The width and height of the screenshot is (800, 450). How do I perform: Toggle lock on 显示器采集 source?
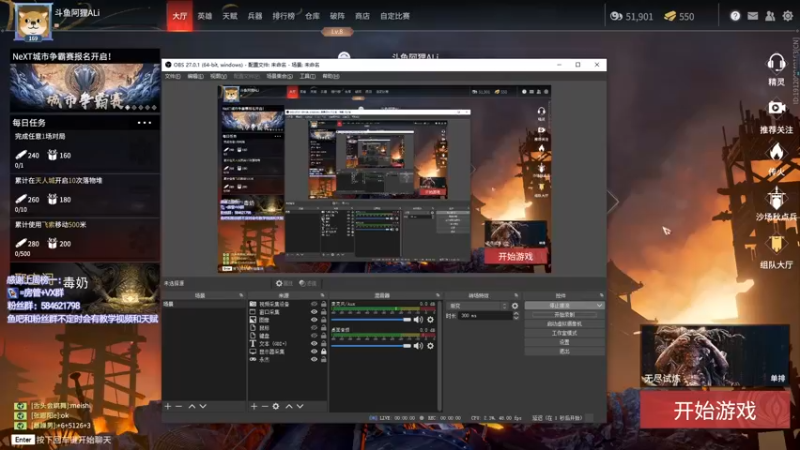(323, 352)
